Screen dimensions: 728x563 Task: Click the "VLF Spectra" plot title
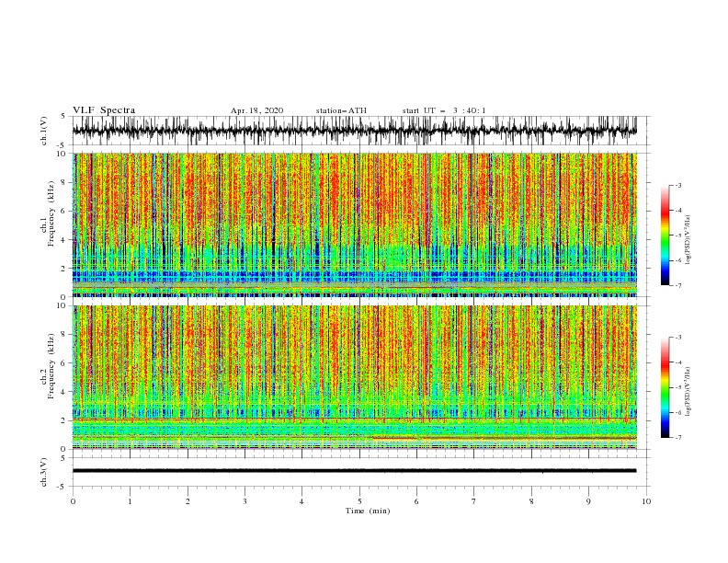click(x=104, y=110)
